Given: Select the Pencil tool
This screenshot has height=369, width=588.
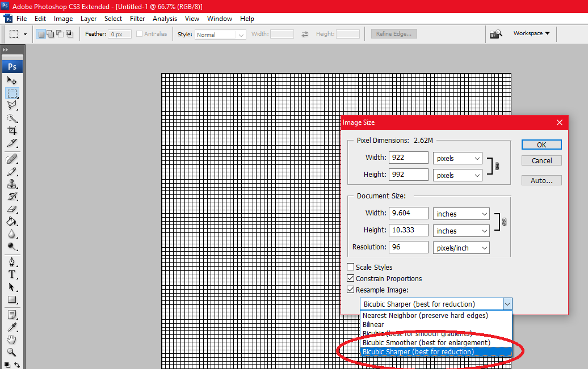Looking at the screenshot, I should coord(12,172).
